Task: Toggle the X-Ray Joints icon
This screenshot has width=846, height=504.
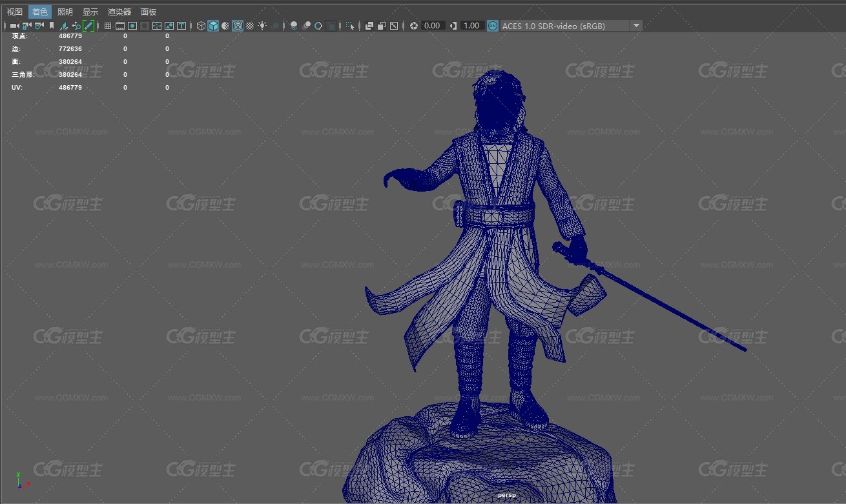Action: (x=394, y=26)
